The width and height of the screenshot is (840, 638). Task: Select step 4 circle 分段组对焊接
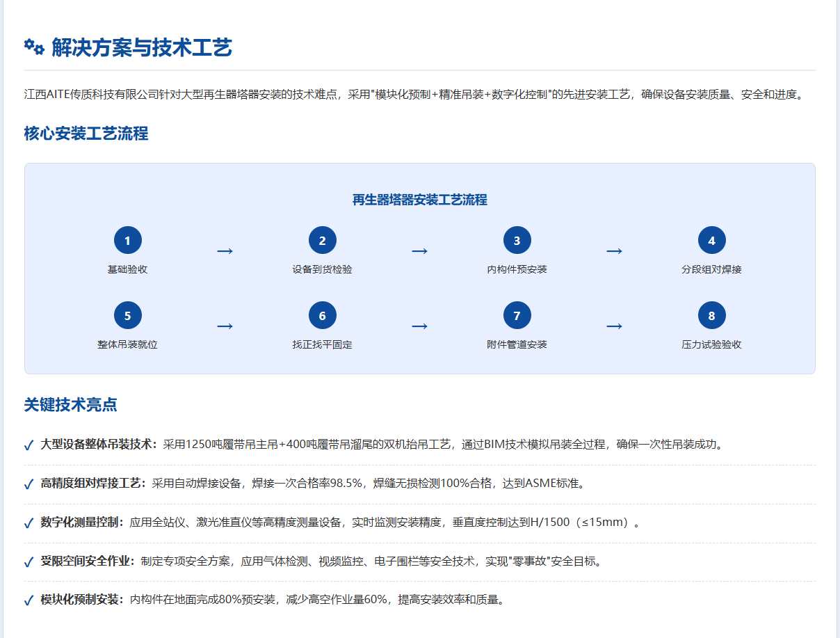pyautogui.click(x=711, y=241)
